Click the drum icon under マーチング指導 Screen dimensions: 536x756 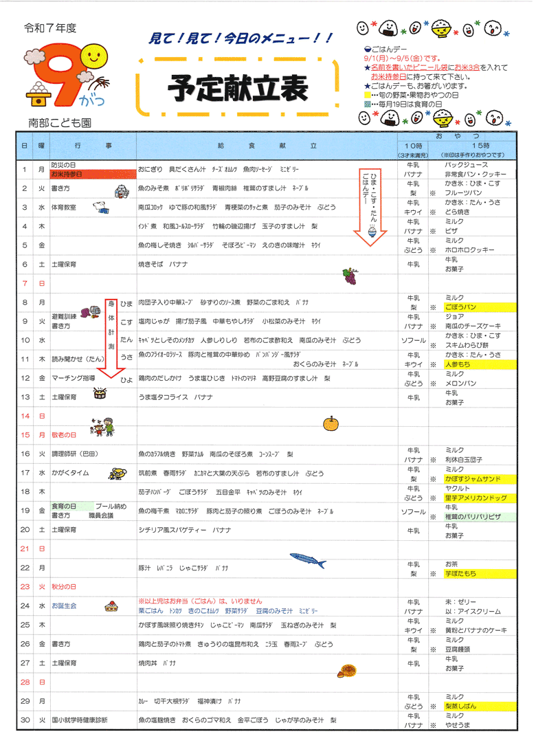point(100,393)
